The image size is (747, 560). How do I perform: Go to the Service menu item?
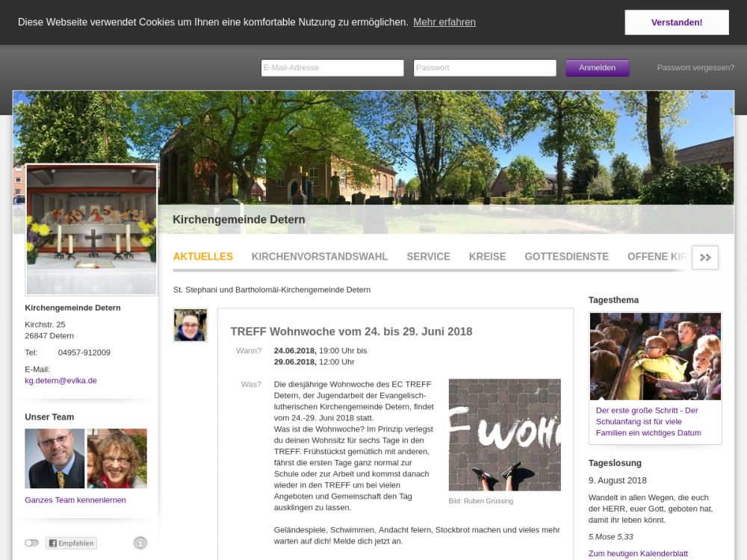(x=428, y=256)
